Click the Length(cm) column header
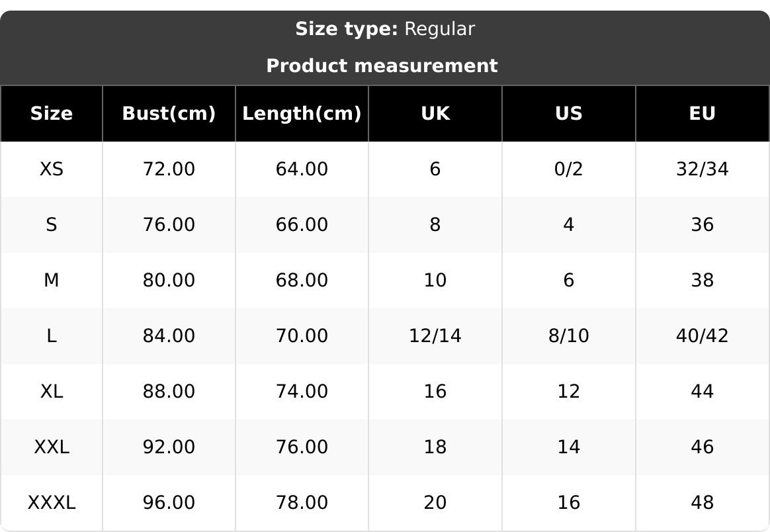 coord(302,113)
